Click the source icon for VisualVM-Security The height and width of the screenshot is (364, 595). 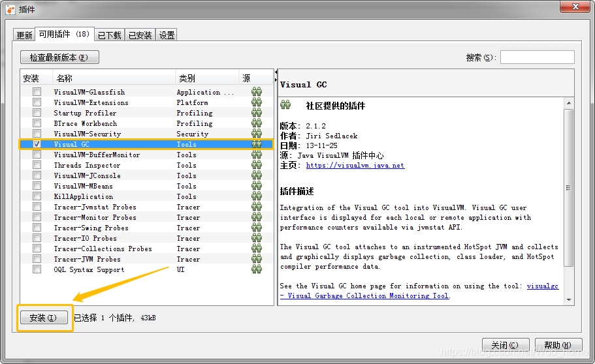[x=257, y=134]
